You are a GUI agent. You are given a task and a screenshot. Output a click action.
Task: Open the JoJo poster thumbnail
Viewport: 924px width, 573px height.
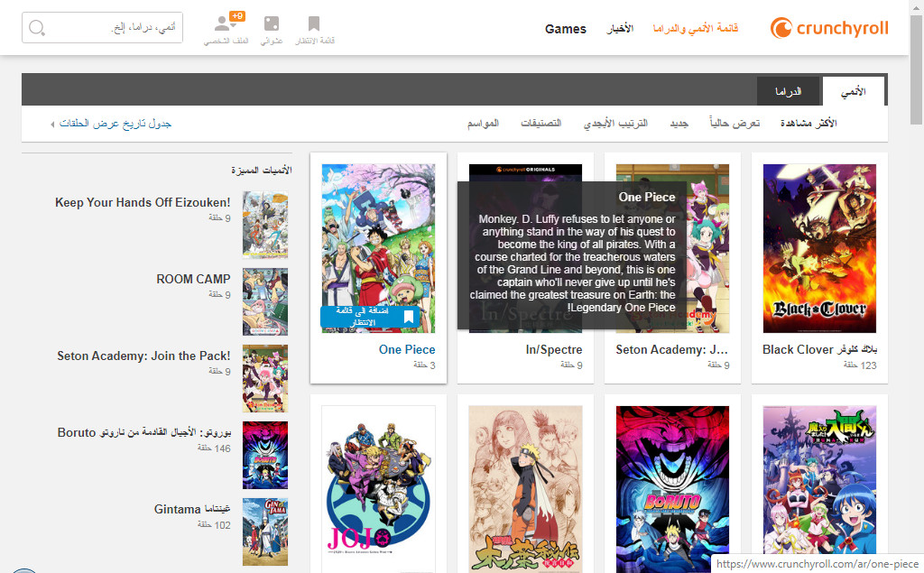pos(378,489)
